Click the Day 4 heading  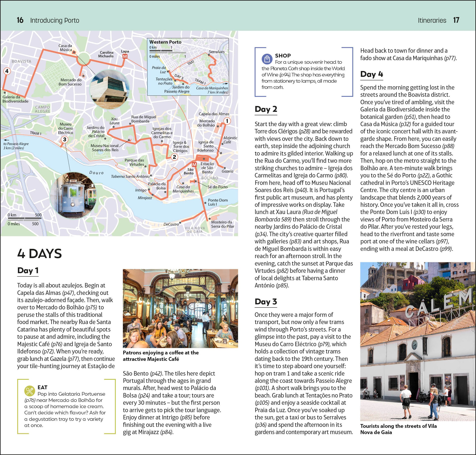[371, 74]
